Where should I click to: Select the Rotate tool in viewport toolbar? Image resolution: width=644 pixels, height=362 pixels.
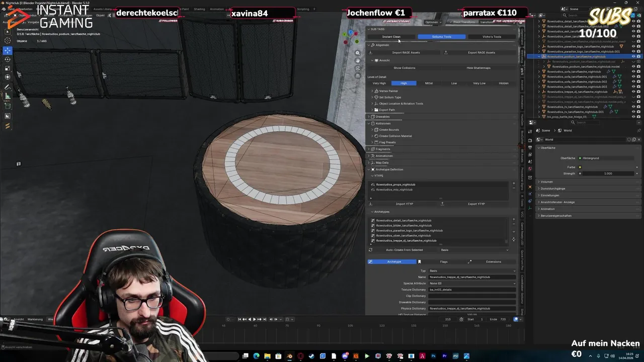coord(8,59)
